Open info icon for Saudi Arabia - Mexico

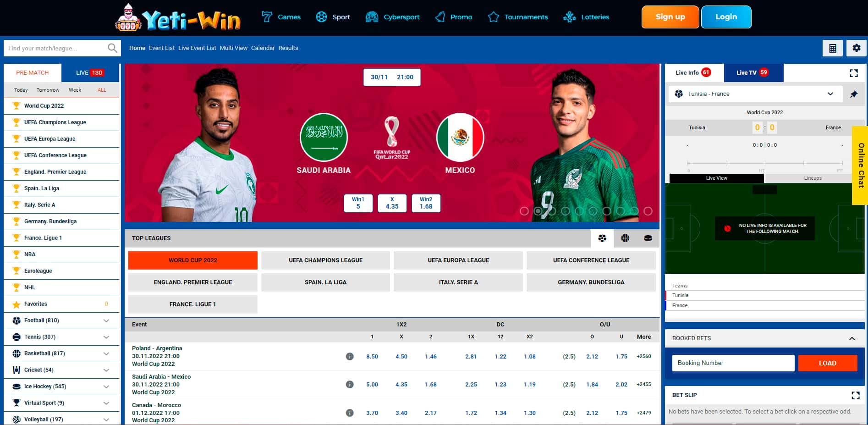pos(350,384)
